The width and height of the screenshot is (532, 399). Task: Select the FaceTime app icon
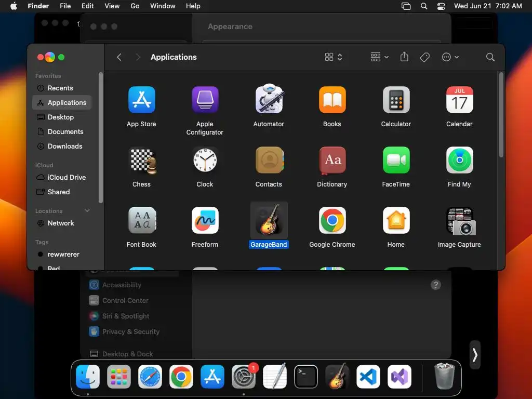click(x=396, y=160)
